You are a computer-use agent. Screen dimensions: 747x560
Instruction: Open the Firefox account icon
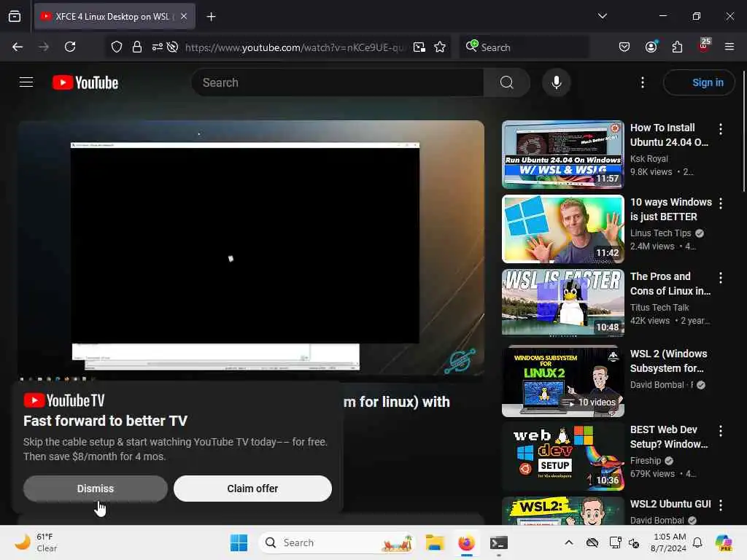coord(651,47)
